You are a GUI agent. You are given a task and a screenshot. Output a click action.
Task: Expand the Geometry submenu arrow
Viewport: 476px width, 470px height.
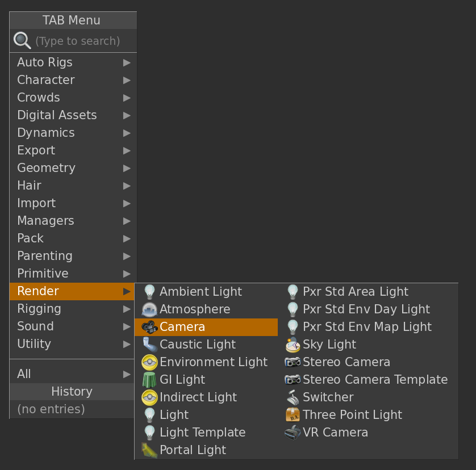click(x=127, y=168)
